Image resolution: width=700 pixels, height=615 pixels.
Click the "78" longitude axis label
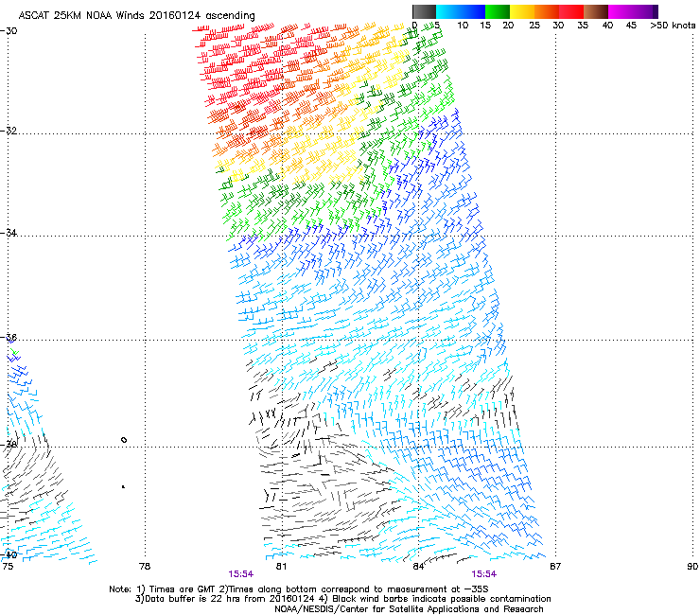tap(145, 567)
